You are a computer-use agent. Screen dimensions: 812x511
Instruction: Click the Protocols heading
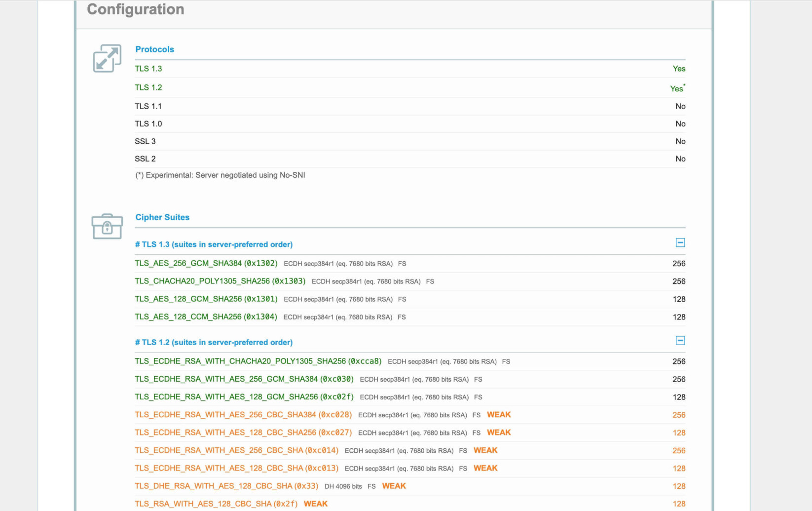[x=154, y=49]
